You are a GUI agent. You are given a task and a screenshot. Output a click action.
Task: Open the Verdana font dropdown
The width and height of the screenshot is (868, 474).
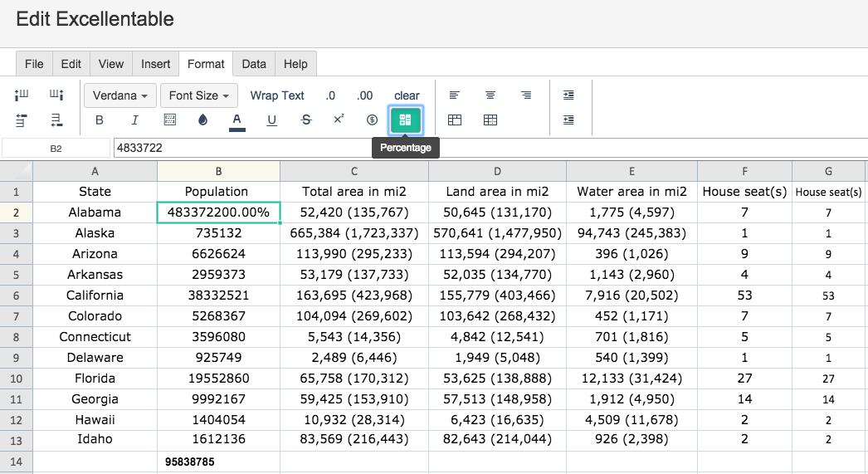120,95
